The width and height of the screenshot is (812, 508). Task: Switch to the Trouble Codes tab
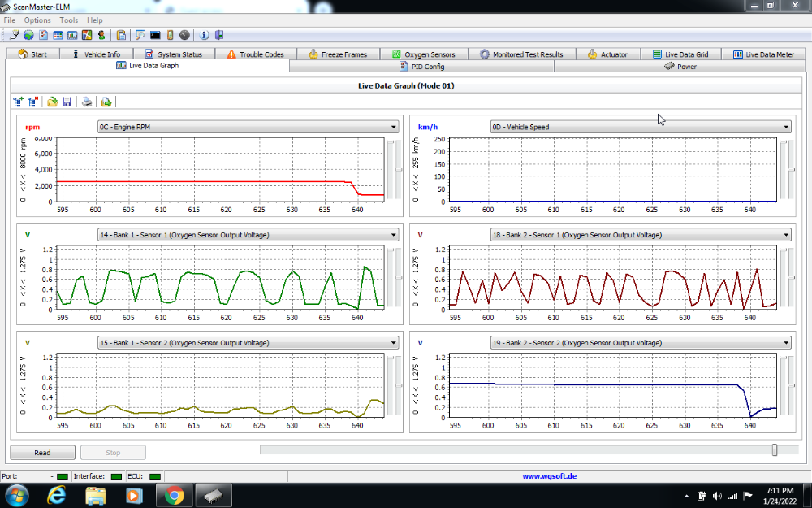[255, 54]
